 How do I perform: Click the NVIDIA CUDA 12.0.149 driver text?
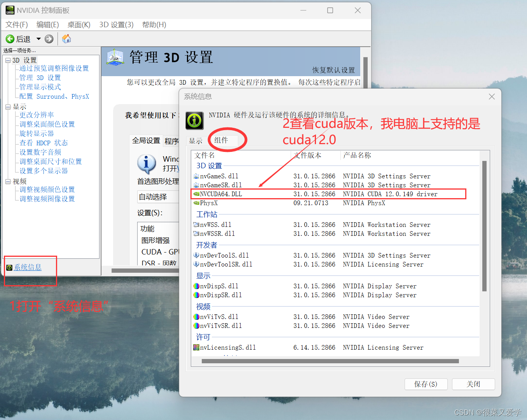coord(390,194)
